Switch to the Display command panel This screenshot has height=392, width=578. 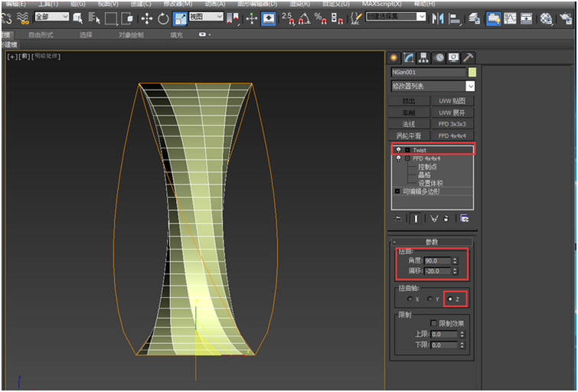(453, 58)
